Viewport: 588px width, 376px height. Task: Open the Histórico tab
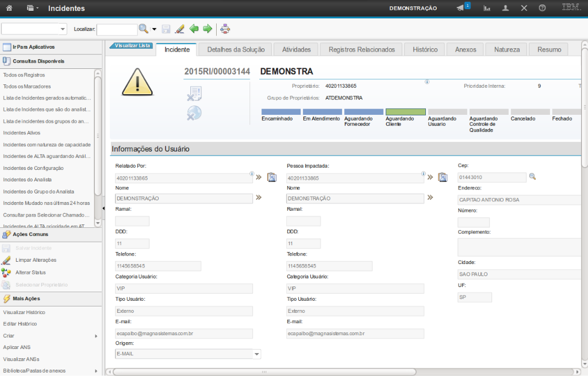425,49
